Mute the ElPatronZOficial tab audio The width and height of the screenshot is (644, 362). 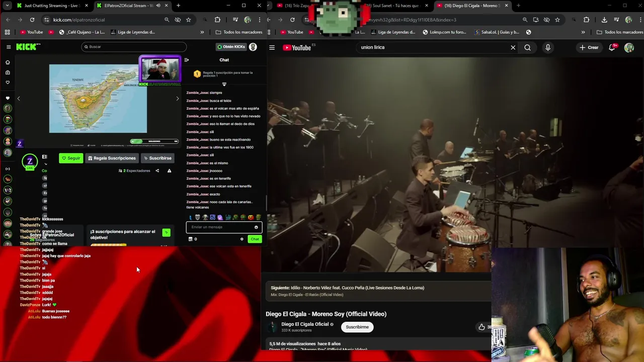[158, 6]
